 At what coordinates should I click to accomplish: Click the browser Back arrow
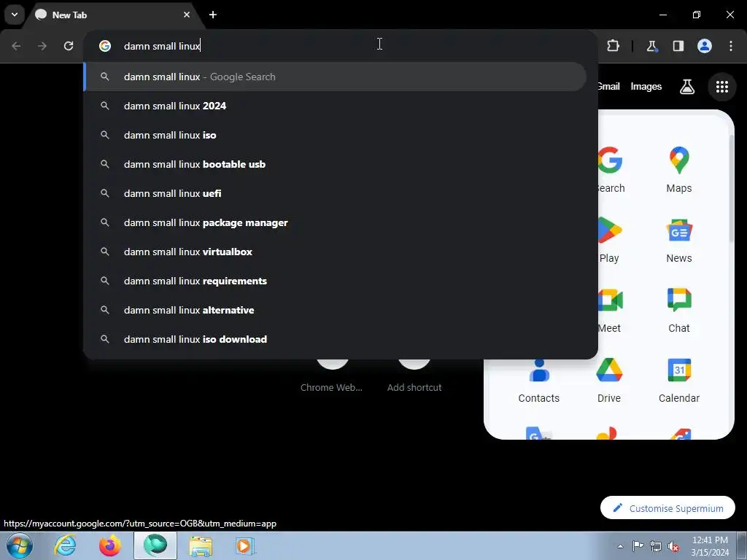tap(16, 46)
